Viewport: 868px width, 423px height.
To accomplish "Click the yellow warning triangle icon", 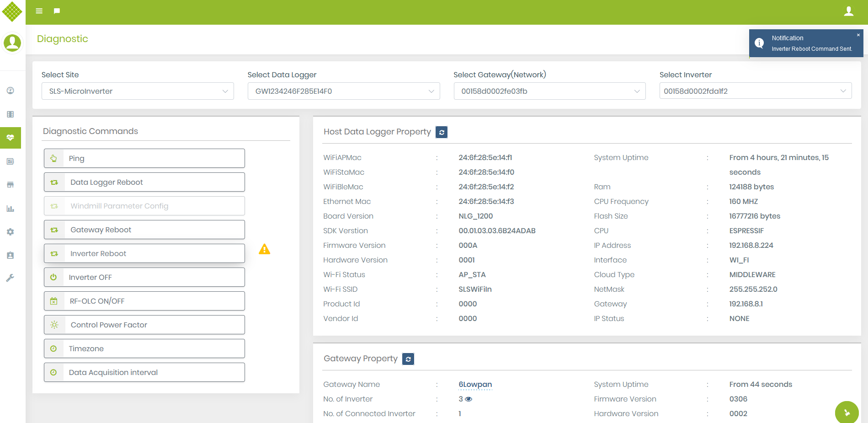I will click(264, 249).
